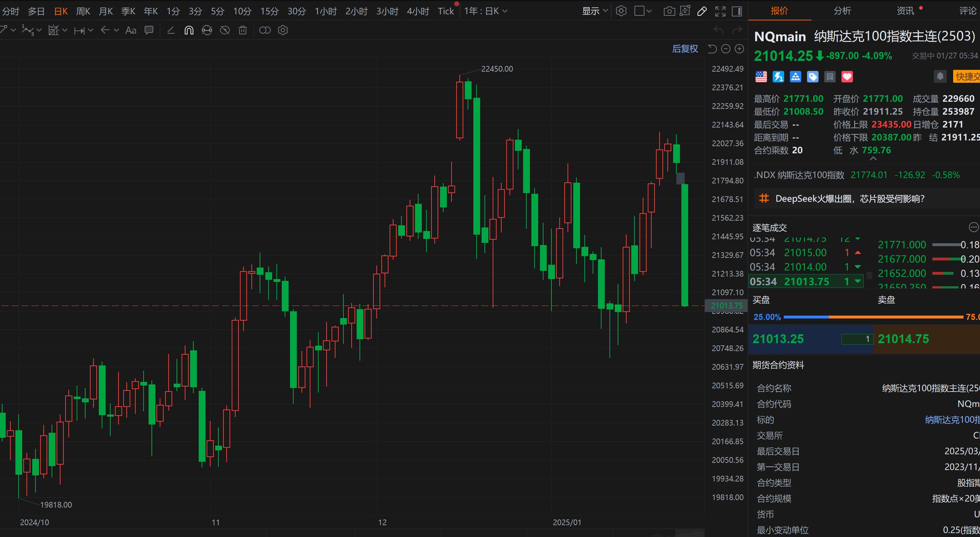Viewport: 980px width, 537px height.
Task: Click the price alert bell icon
Action: pos(940,77)
